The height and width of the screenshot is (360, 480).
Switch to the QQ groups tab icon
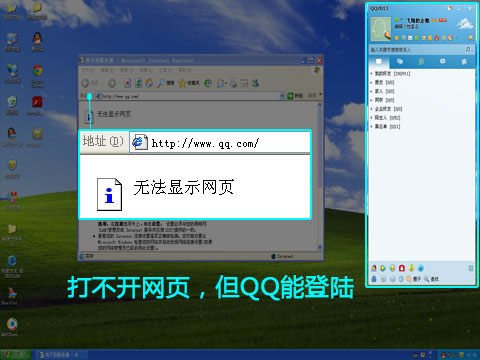pos(400,62)
